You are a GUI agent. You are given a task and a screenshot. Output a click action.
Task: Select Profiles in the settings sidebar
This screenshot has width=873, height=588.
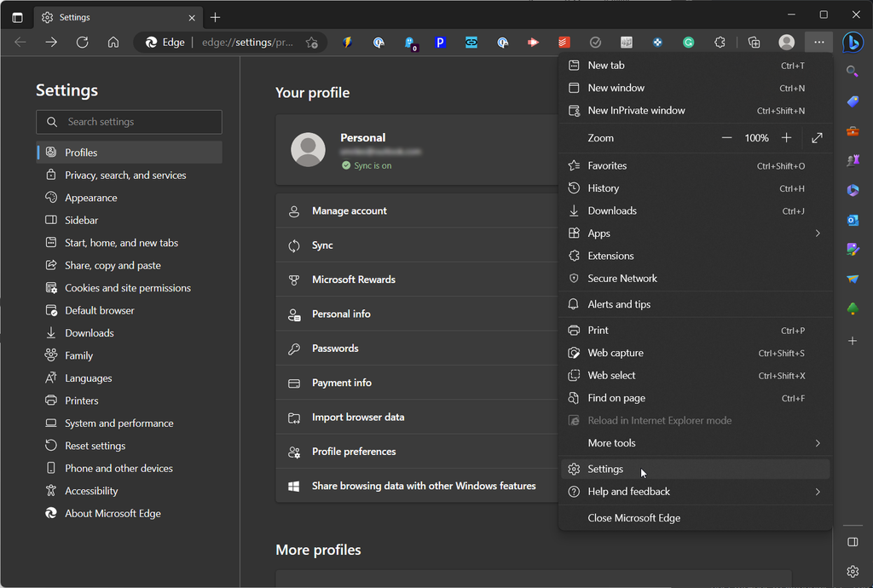pos(83,152)
